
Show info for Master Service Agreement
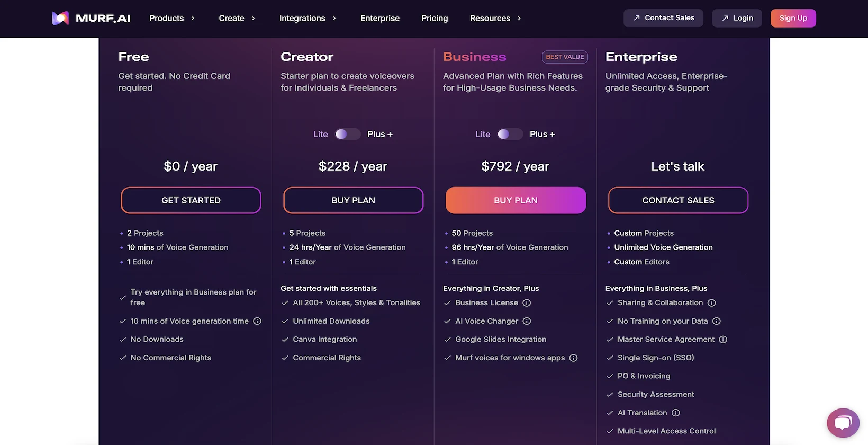pos(723,340)
